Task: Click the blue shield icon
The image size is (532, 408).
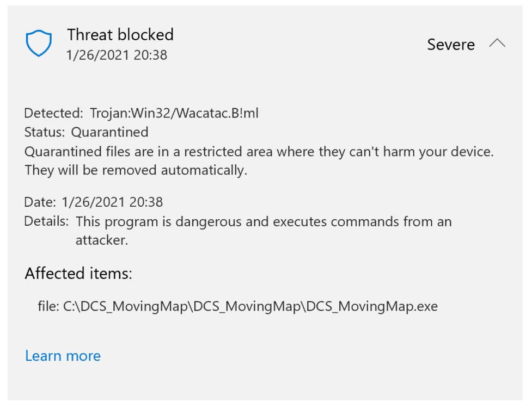Action: click(39, 44)
